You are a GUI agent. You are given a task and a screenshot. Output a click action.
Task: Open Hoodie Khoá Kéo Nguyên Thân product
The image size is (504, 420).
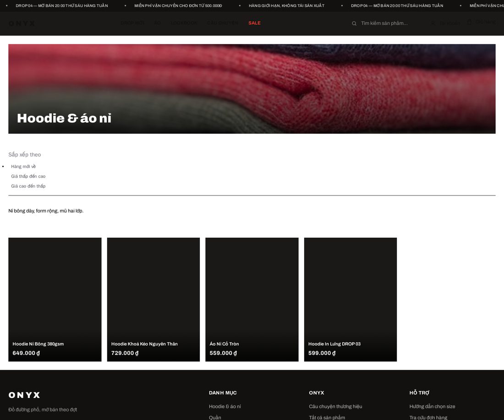point(153,300)
